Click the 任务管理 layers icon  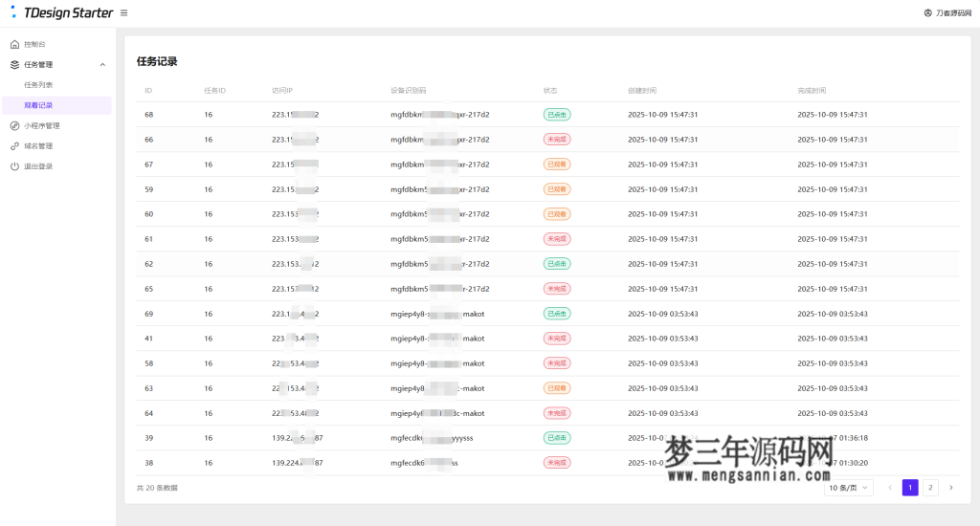(x=15, y=64)
